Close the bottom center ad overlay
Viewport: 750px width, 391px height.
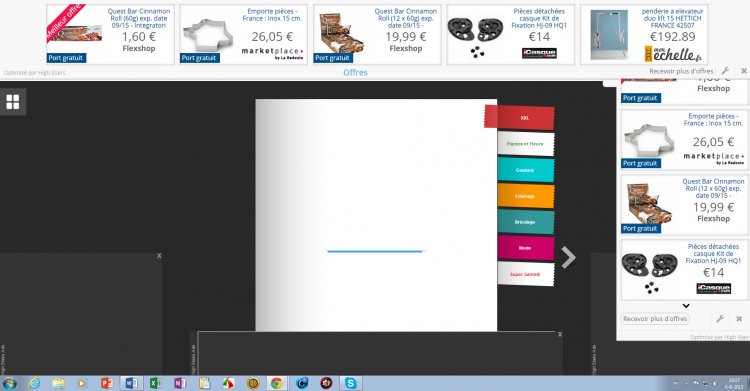click(x=560, y=335)
